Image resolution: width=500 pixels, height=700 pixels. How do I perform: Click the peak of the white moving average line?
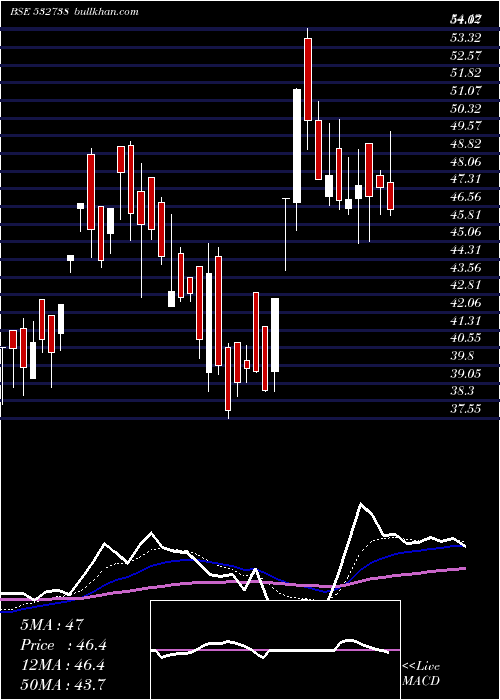pyautogui.click(x=361, y=504)
